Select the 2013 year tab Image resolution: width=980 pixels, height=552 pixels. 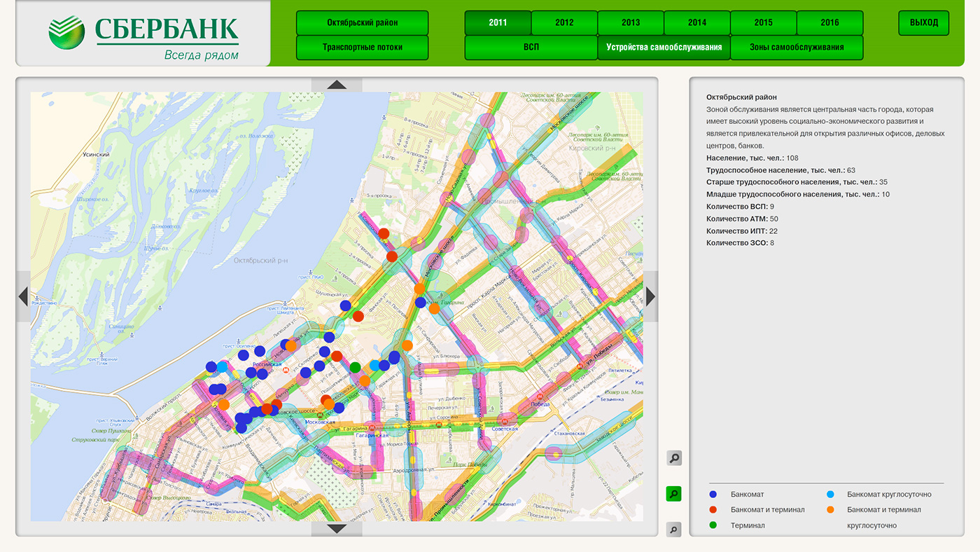631,22
